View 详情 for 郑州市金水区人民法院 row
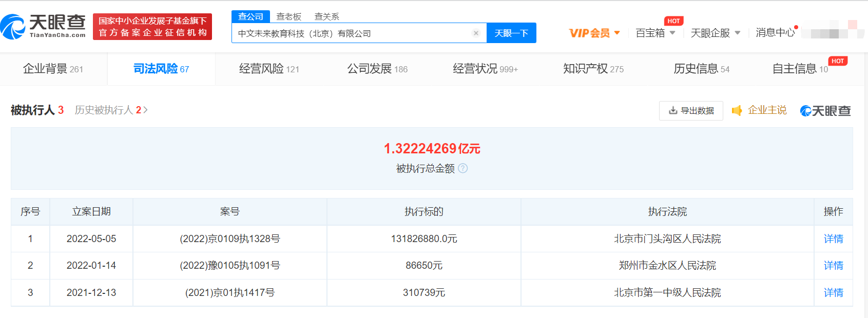The width and height of the screenshot is (868, 318). click(x=833, y=265)
